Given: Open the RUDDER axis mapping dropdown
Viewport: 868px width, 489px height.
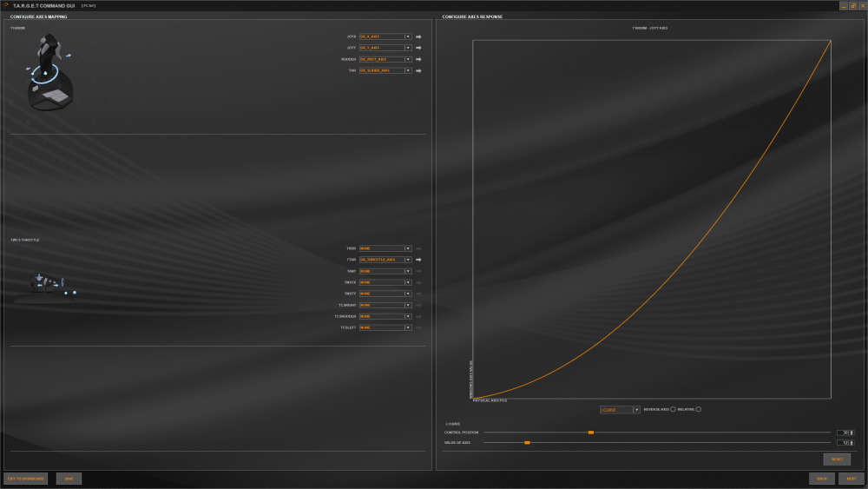Looking at the screenshot, I should (385, 59).
